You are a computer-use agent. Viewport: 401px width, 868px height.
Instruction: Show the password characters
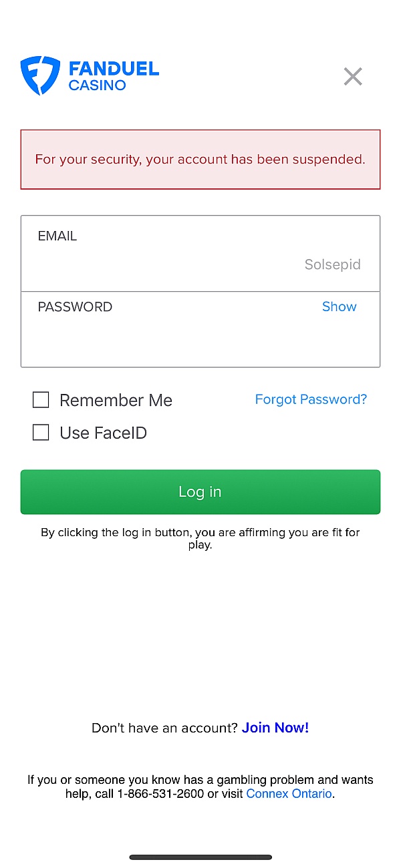coord(339,306)
